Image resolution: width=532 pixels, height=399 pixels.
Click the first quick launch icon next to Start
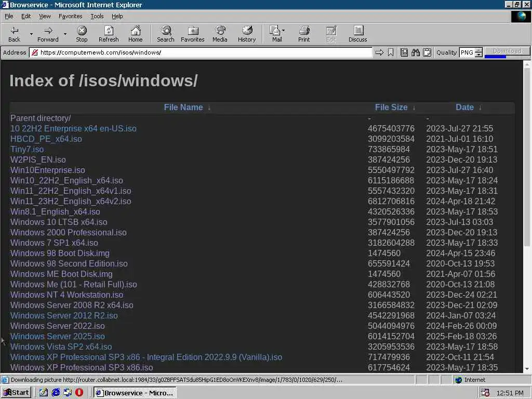[44, 393]
